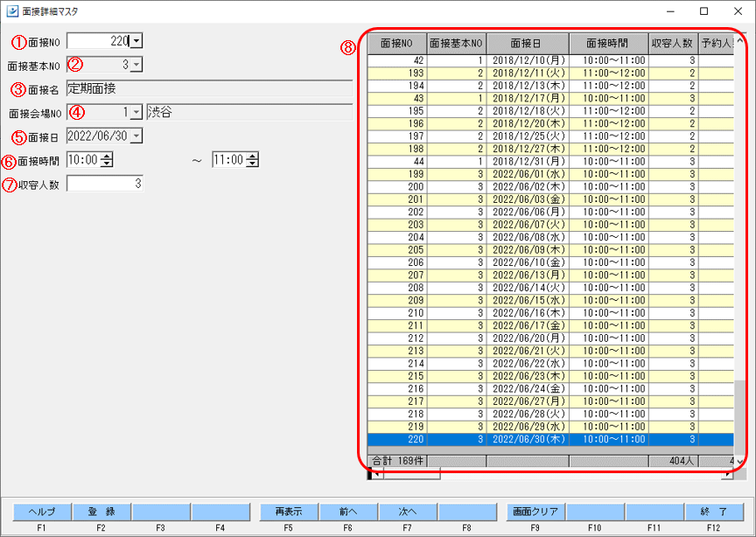Select row dated 2022/06/16(木)

point(550,313)
